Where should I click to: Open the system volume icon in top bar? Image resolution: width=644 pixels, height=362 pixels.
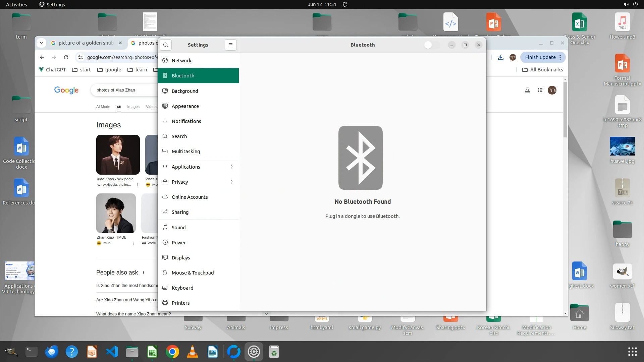point(626,4)
